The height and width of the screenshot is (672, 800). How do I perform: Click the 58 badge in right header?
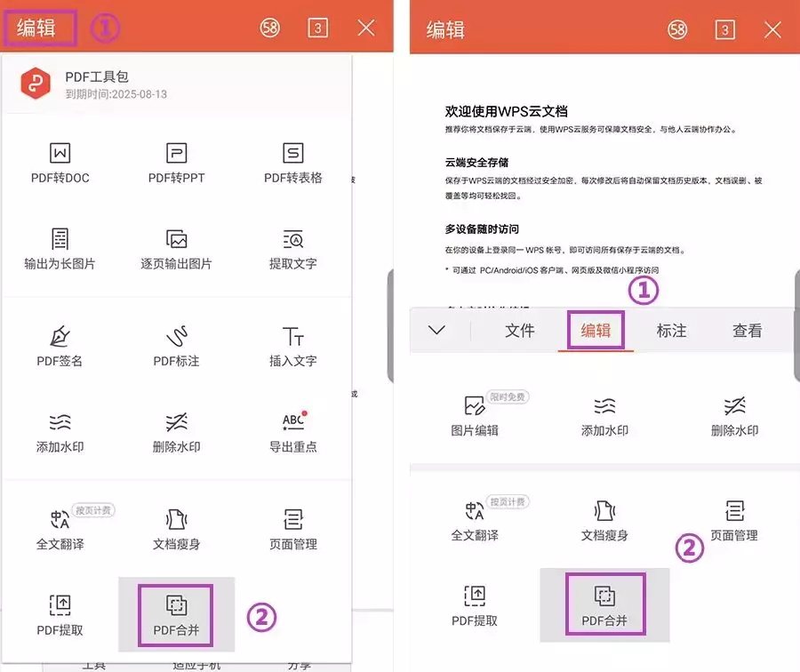677,29
